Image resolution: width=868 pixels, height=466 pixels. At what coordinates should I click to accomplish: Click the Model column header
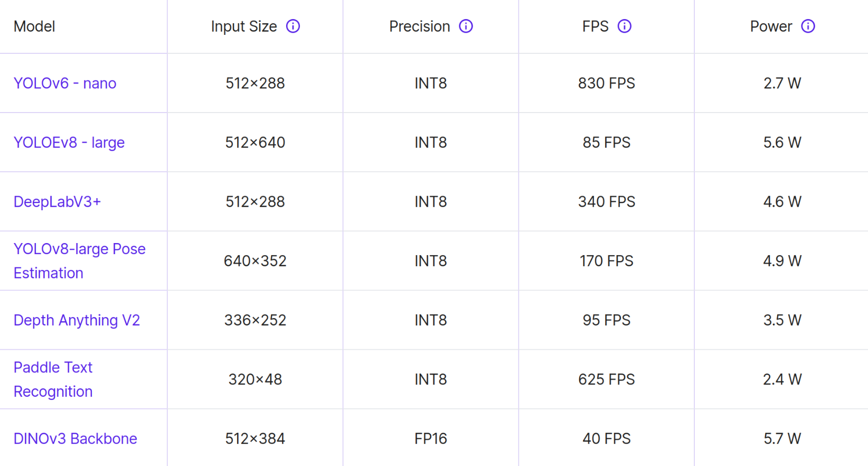point(34,26)
